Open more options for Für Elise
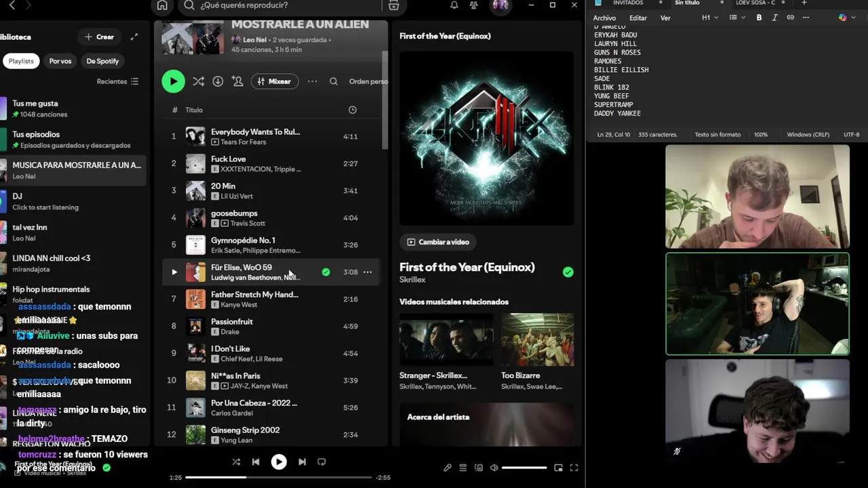 (368, 272)
